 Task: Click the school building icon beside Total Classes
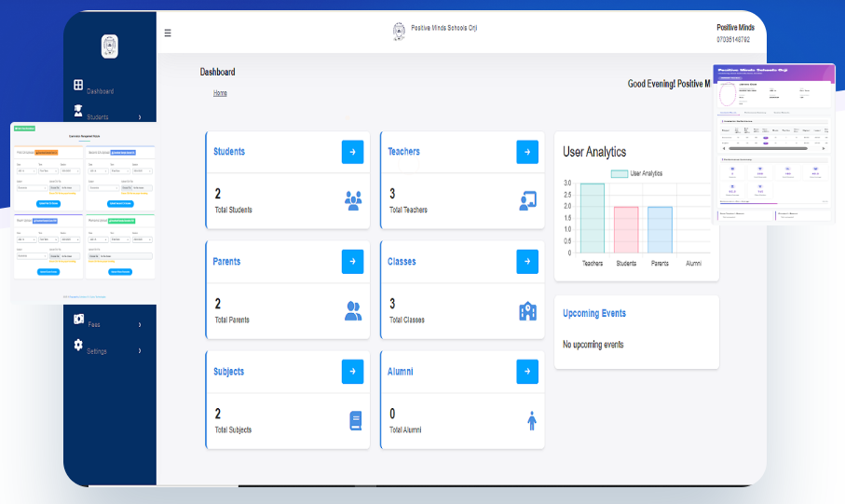[527, 311]
